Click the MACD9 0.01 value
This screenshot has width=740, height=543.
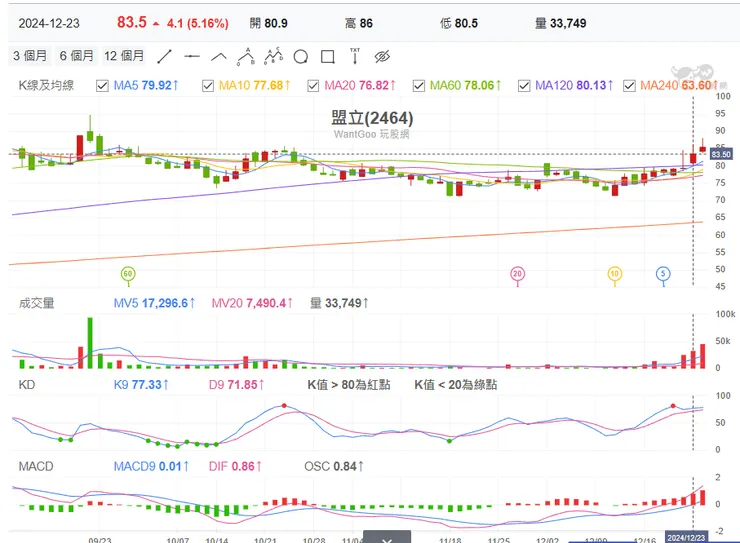(151, 467)
